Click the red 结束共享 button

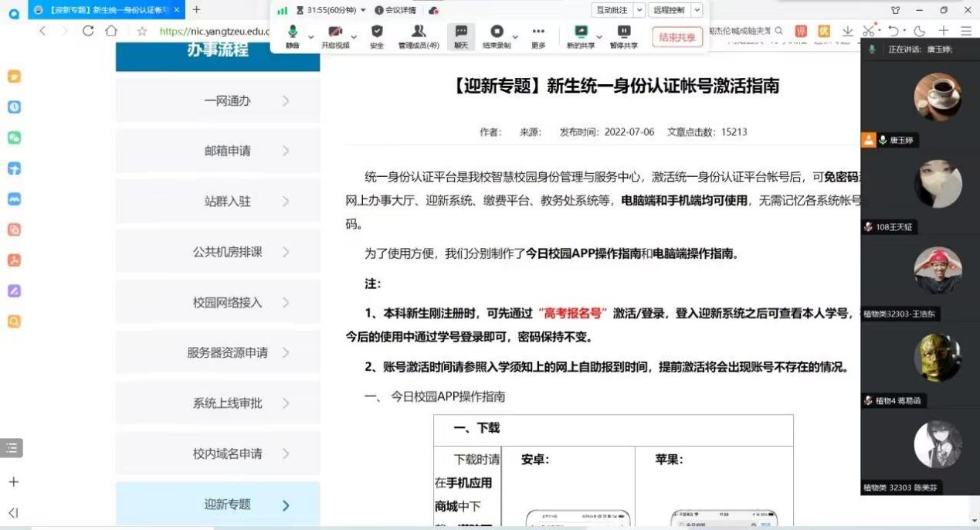[x=677, y=36]
